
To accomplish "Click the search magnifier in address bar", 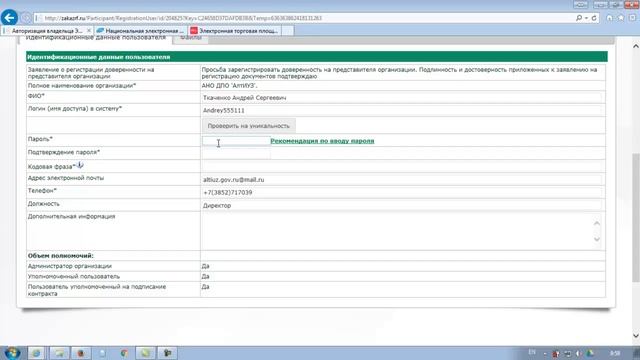I will click(579, 18).
